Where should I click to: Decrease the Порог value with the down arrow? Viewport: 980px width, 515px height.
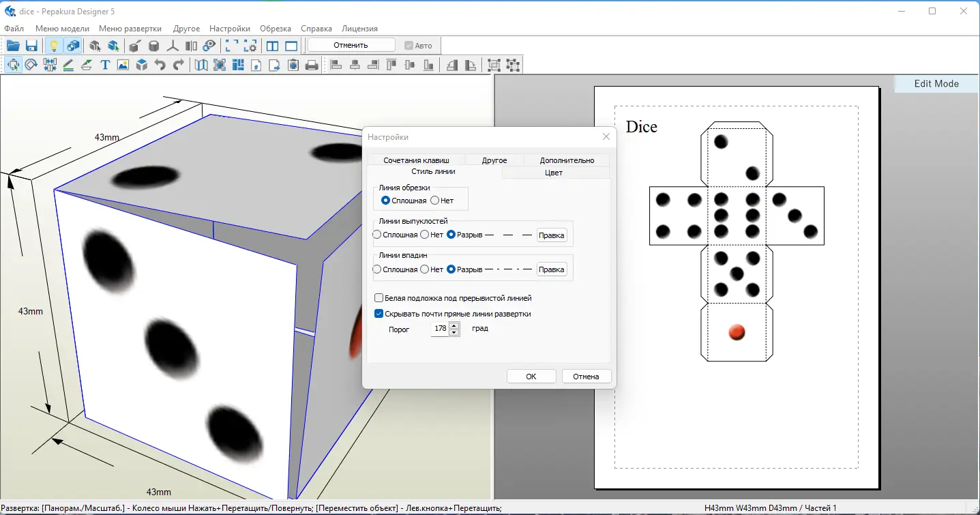click(454, 332)
